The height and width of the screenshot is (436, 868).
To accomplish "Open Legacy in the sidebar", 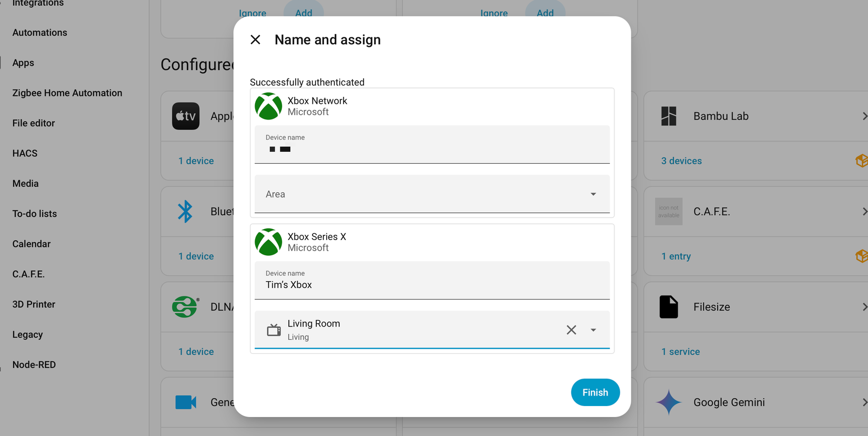I will (x=27, y=334).
